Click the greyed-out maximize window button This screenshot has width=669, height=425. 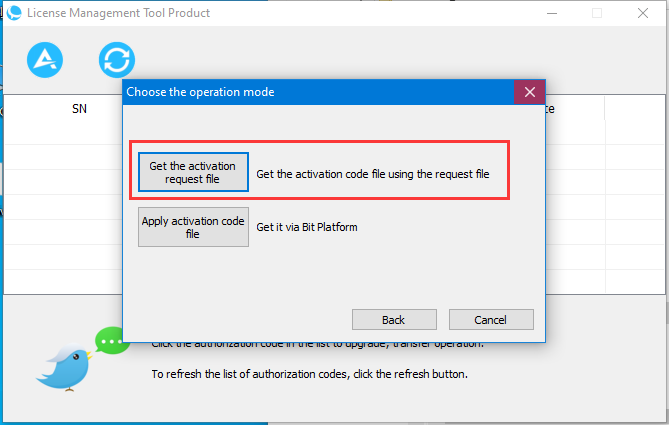(597, 13)
